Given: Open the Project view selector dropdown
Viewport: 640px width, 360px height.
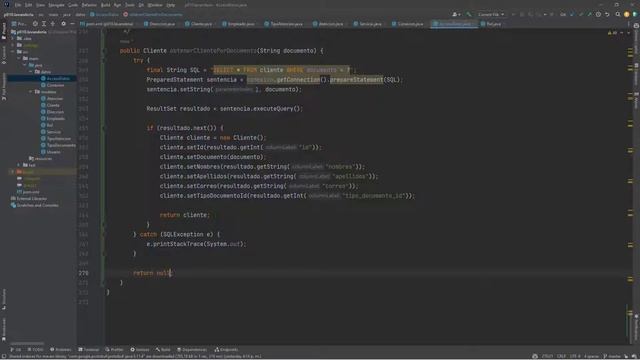Looking at the screenshot, I should [x=20, y=24].
